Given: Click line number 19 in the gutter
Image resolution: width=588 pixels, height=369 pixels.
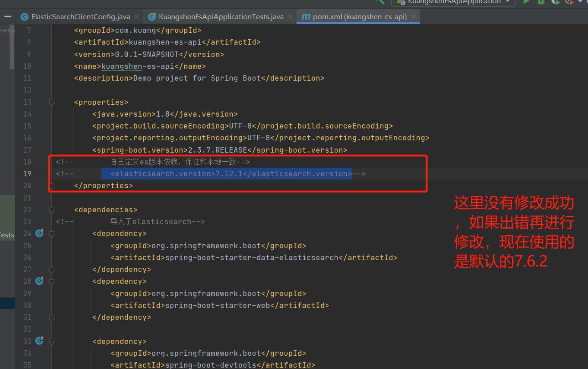Looking at the screenshot, I should pyautogui.click(x=27, y=174).
